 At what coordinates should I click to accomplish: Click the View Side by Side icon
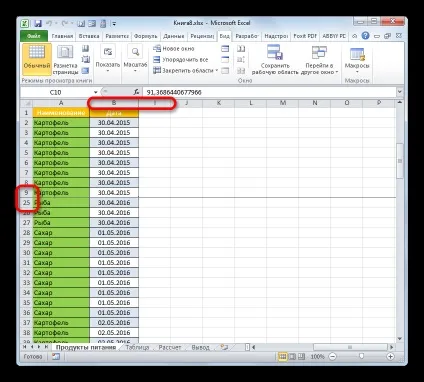pos(241,49)
